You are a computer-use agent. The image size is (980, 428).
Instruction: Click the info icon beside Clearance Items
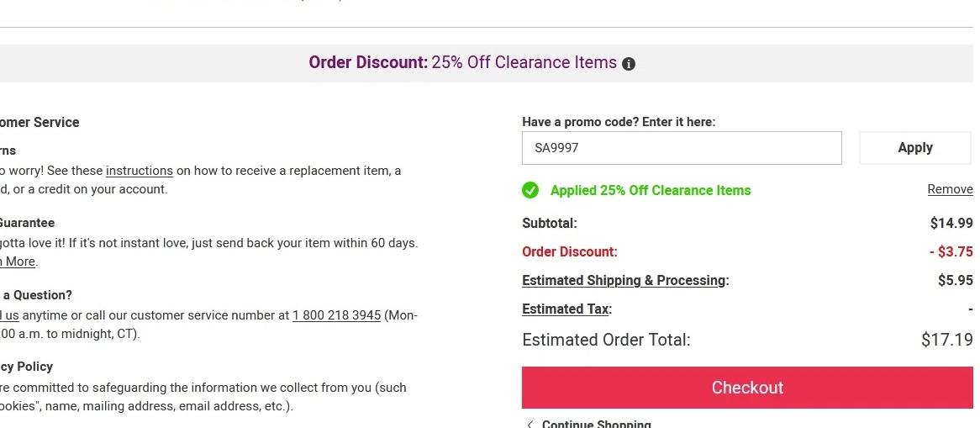(629, 64)
